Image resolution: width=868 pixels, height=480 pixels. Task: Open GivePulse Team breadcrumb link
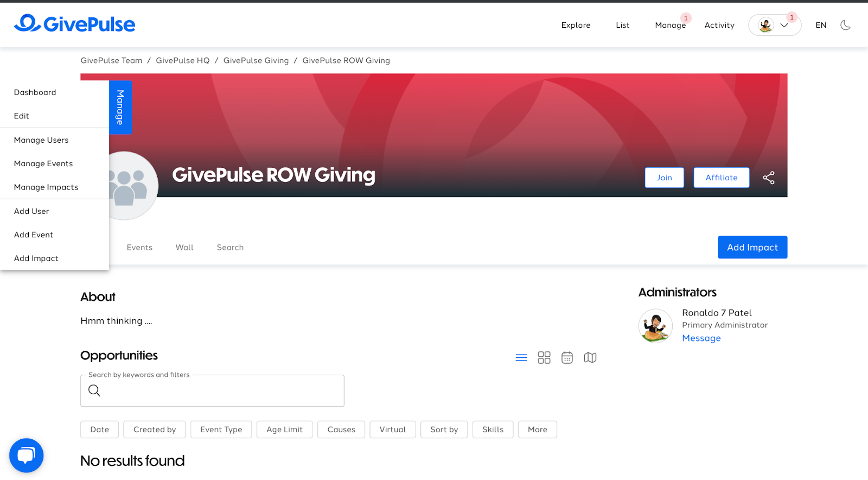click(111, 60)
